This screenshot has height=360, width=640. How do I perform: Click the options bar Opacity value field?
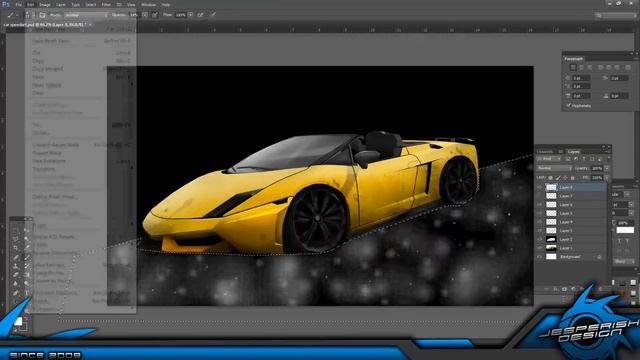coord(134,15)
